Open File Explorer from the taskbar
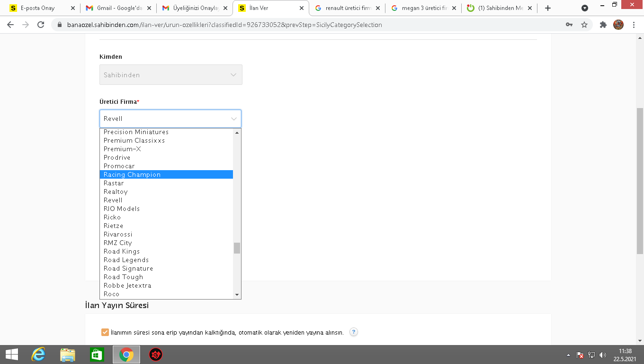The width and height of the screenshot is (644, 364). coord(68,355)
